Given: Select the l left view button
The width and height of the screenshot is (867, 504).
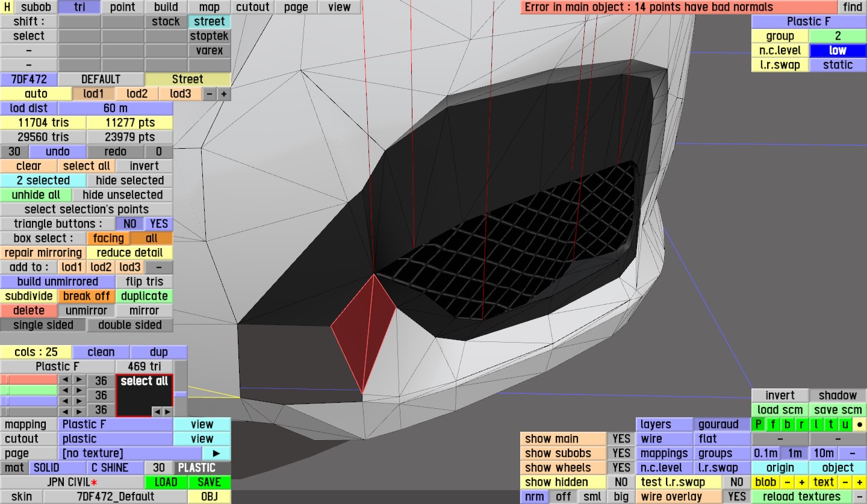Looking at the screenshot, I should pyautogui.click(x=816, y=425).
